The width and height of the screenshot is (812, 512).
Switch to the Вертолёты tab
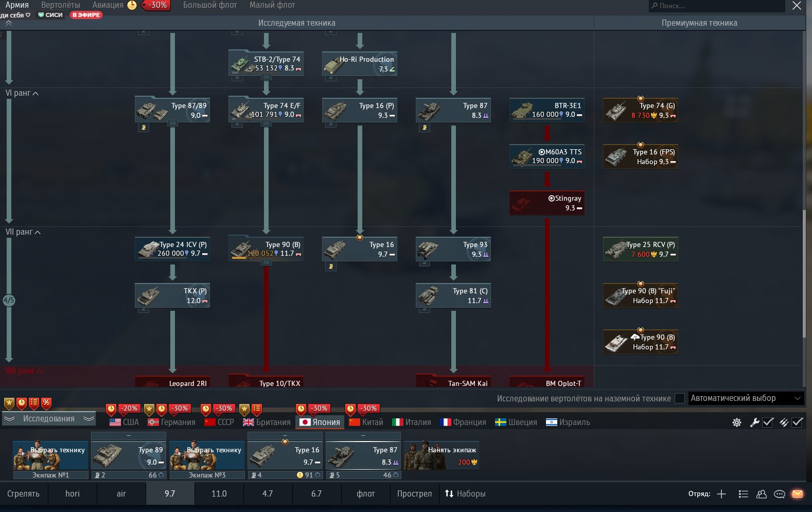pyautogui.click(x=61, y=5)
